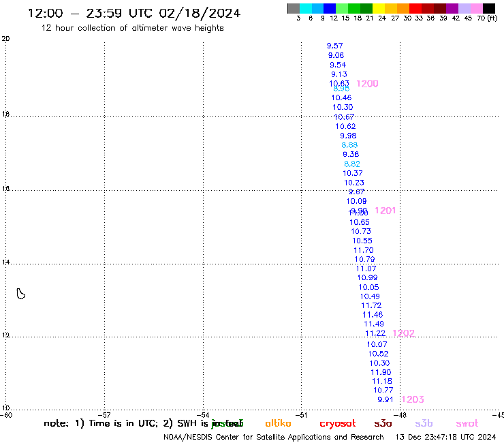The width and height of the screenshot is (504, 443).
Task: Click the light-blue 8.88 reading
Action: (x=349, y=145)
